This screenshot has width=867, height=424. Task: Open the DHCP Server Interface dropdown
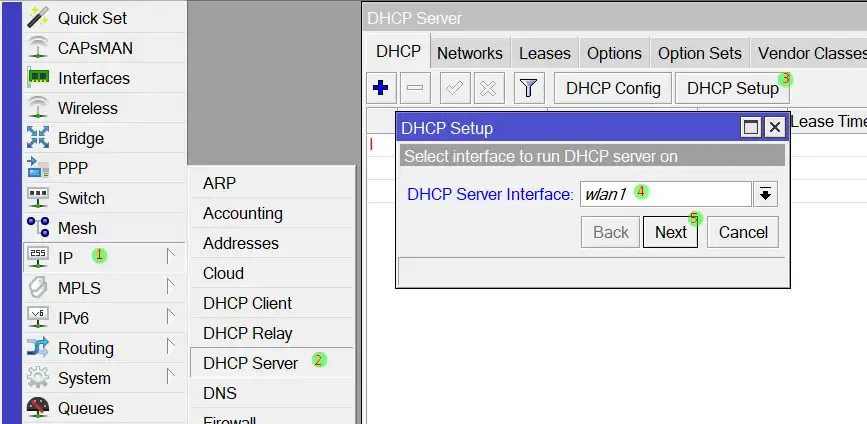pos(765,194)
